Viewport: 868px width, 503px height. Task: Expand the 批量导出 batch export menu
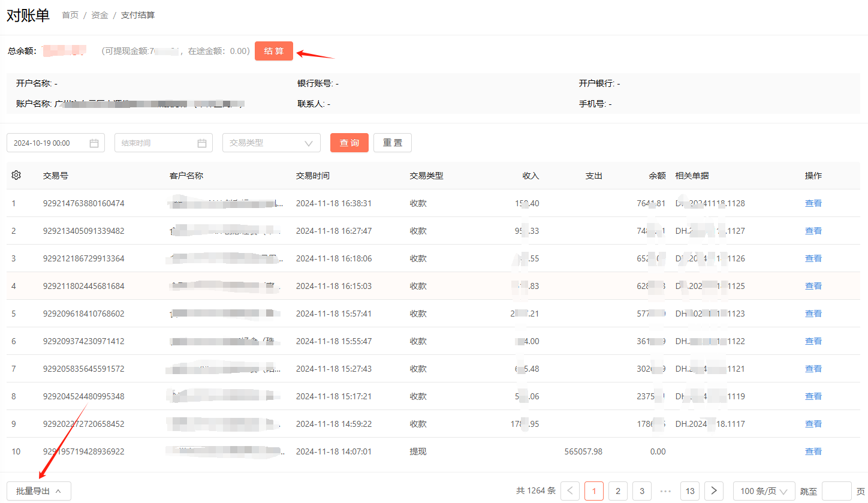tap(39, 491)
